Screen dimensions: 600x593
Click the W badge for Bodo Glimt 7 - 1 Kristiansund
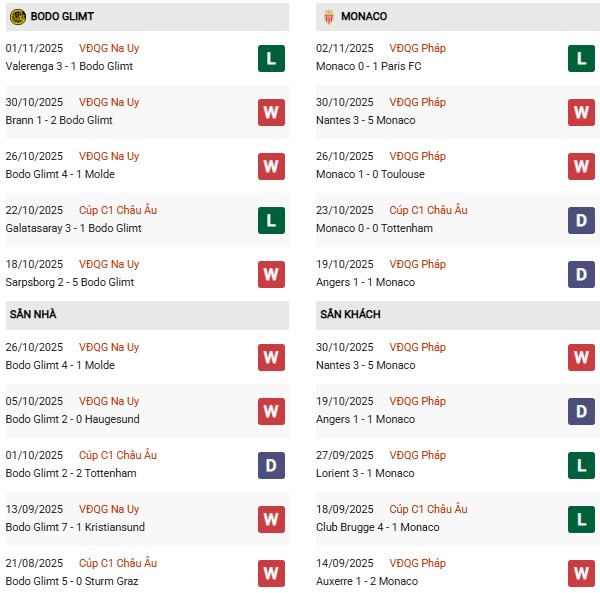[x=270, y=519]
